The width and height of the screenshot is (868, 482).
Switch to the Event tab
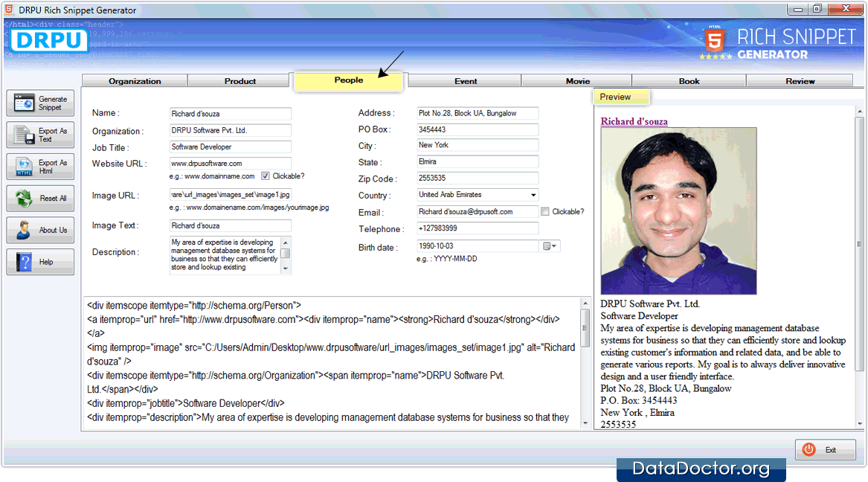coord(465,81)
